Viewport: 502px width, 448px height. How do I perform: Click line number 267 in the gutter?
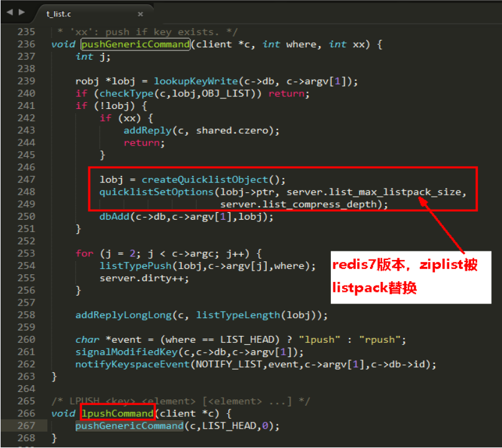tap(26, 426)
